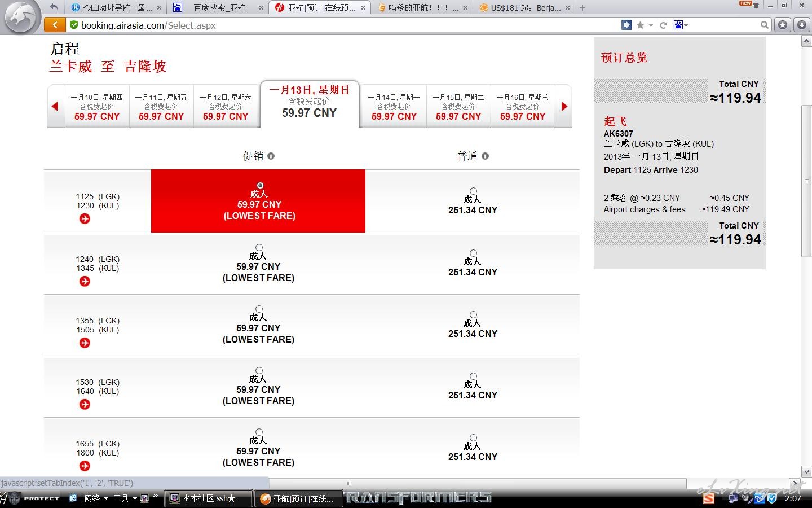Select the 一月16日 星期三 date tab
Screen dimensions: 812x508
tap(523, 106)
